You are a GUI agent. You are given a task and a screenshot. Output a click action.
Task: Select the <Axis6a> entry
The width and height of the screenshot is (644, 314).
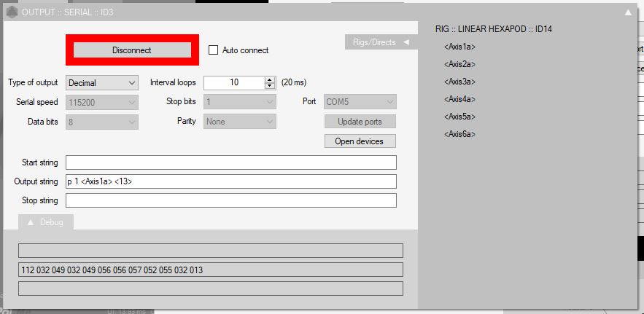459,134
